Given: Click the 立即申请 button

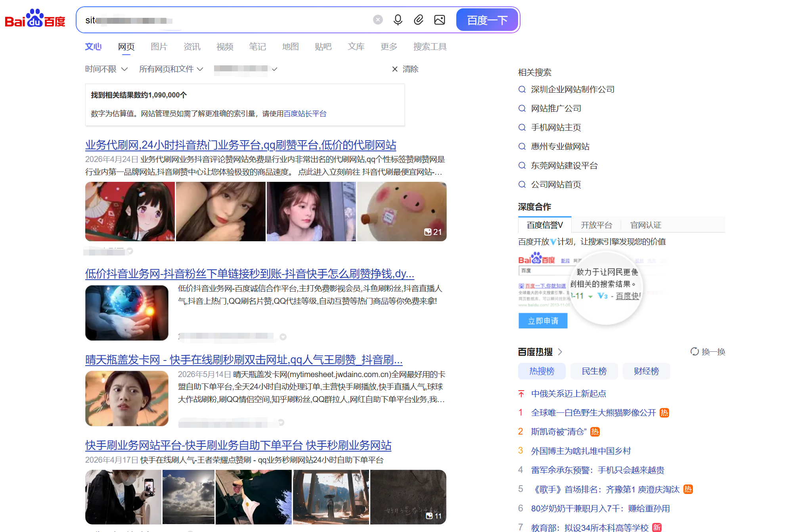Looking at the screenshot, I should pyautogui.click(x=543, y=321).
